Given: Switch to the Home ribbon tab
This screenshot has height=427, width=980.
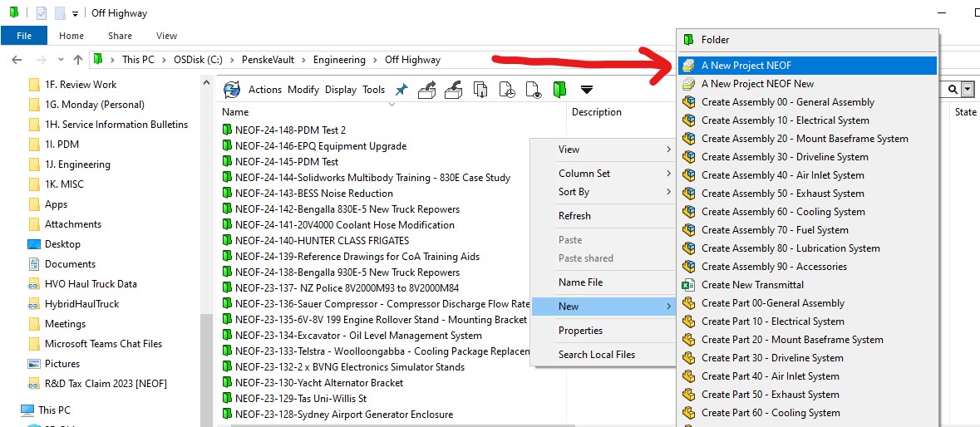Looking at the screenshot, I should (71, 36).
